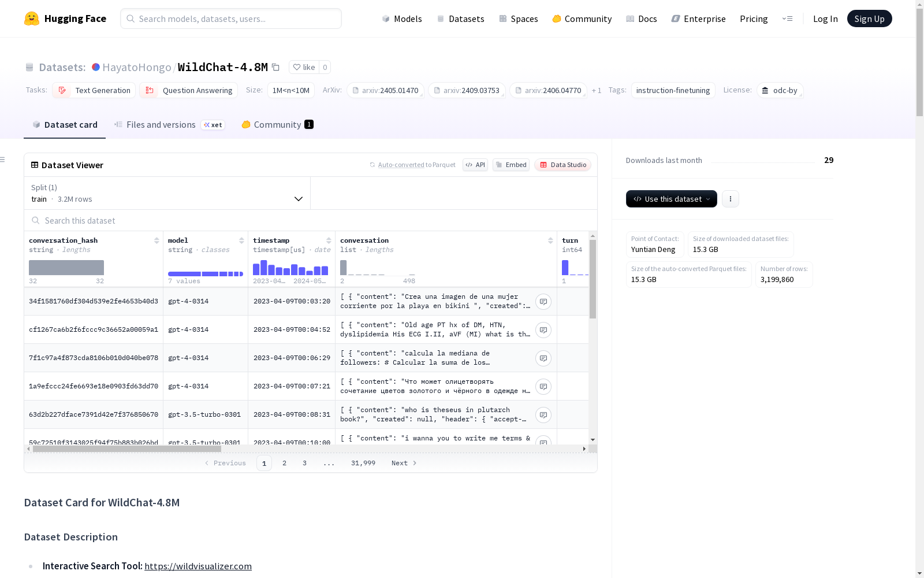Click the like count number
This screenshot has height=578, width=924.
click(x=325, y=67)
